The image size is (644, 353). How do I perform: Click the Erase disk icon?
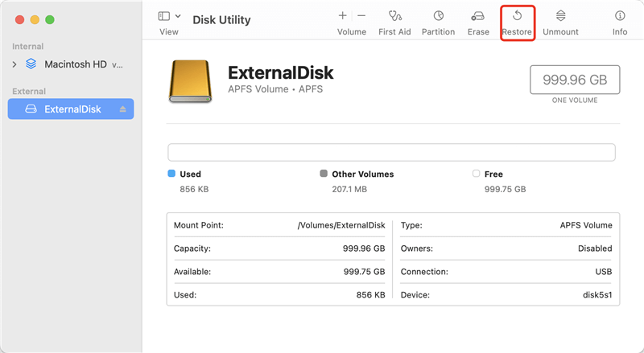click(x=478, y=16)
